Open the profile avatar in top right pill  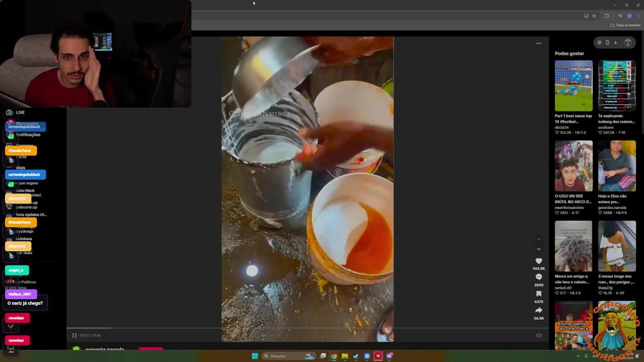click(627, 43)
